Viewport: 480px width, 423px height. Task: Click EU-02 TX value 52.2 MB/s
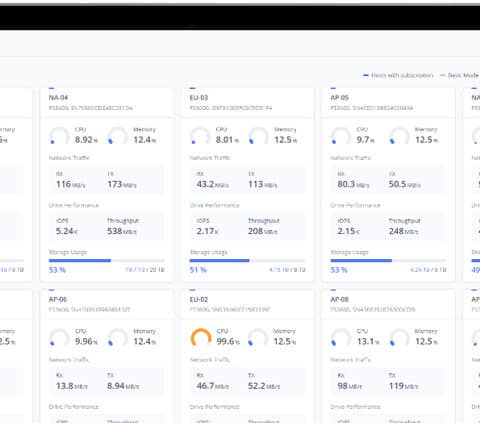pos(264,386)
